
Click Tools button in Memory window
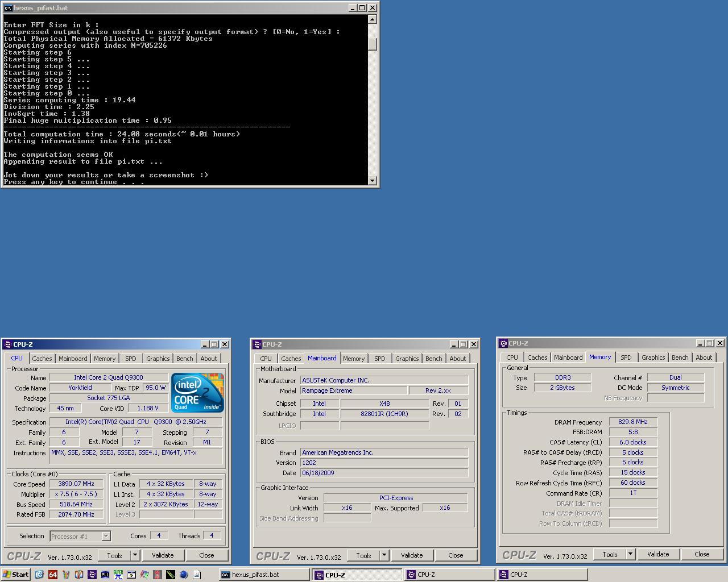tap(610, 554)
